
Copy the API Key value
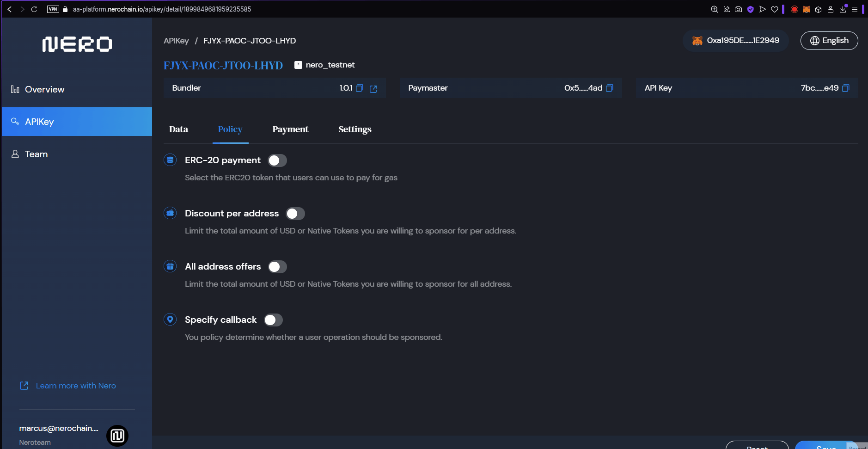tap(846, 88)
